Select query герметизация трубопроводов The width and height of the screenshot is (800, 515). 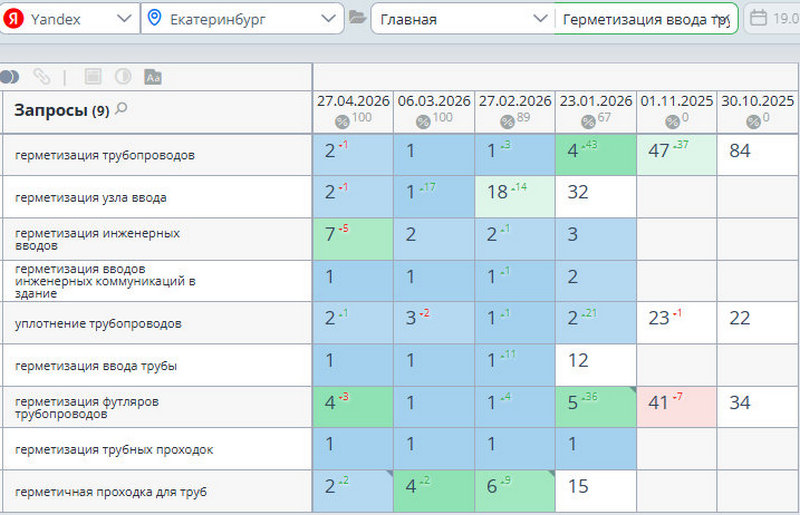[x=105, y=155]
